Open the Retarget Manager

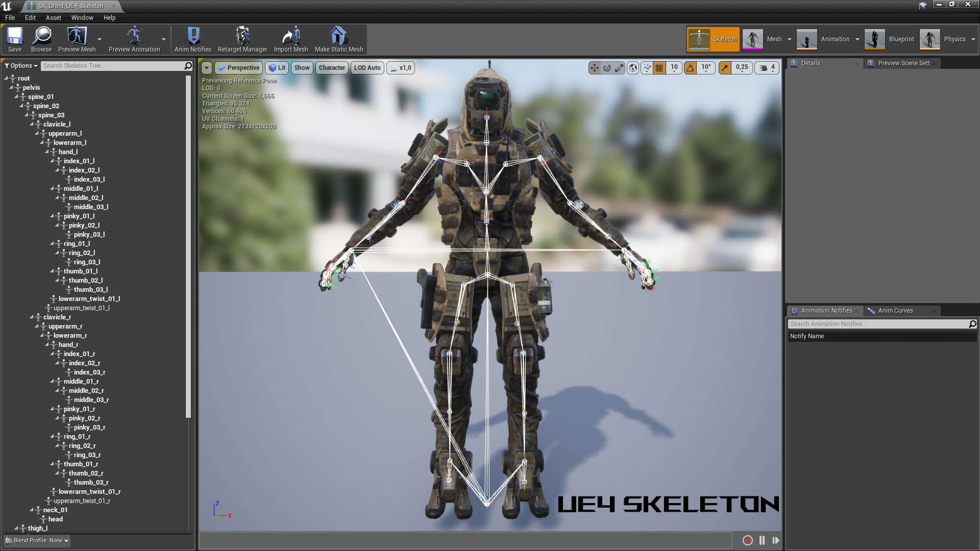coord(242,39)
